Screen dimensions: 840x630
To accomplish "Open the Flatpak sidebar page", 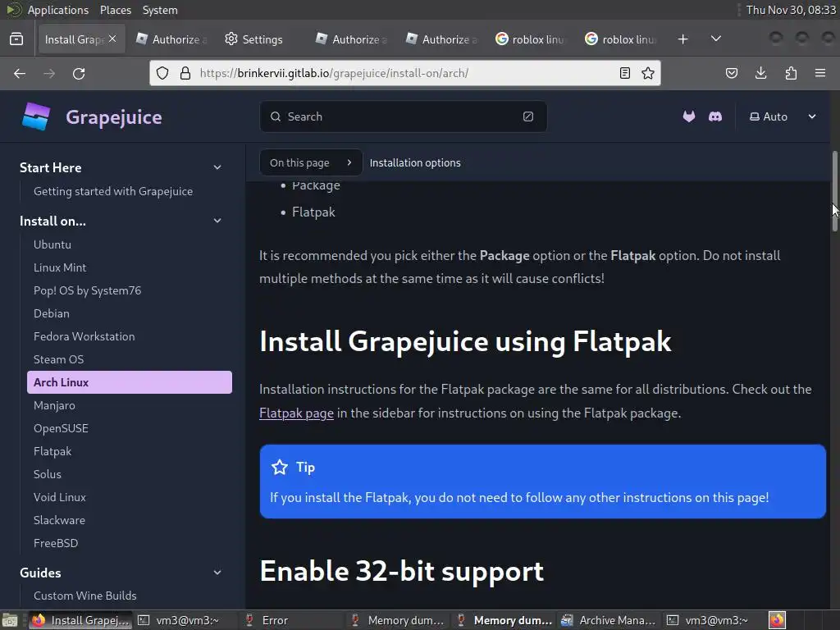I will [52, 452].
